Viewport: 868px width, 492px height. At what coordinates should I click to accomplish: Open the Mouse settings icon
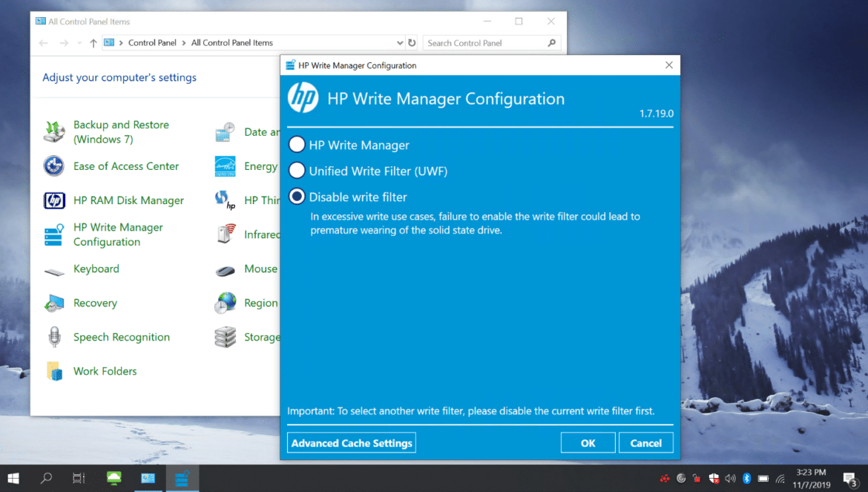226,270
